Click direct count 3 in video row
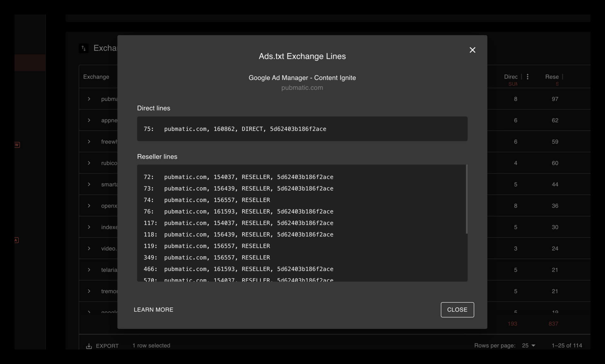Screen dimensions: 605x364 coord(516,248)
